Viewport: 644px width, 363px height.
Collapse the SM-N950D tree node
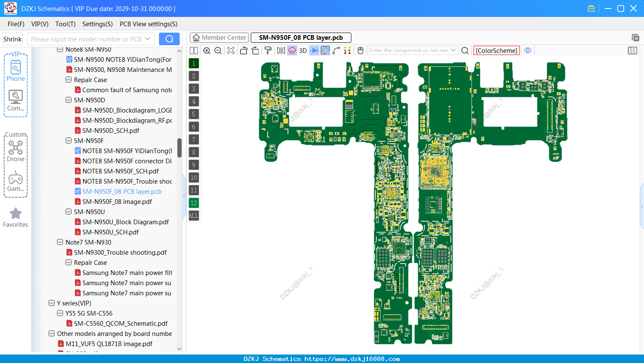coord(69,100)
